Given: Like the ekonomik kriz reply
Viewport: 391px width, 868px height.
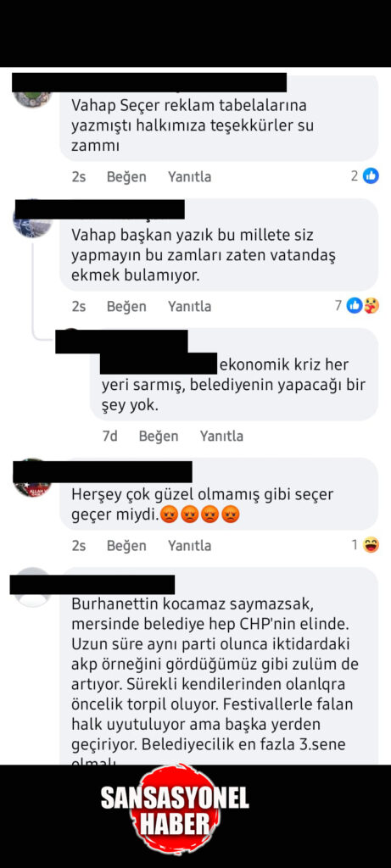Looking at the screenshot, I should 159,437.
